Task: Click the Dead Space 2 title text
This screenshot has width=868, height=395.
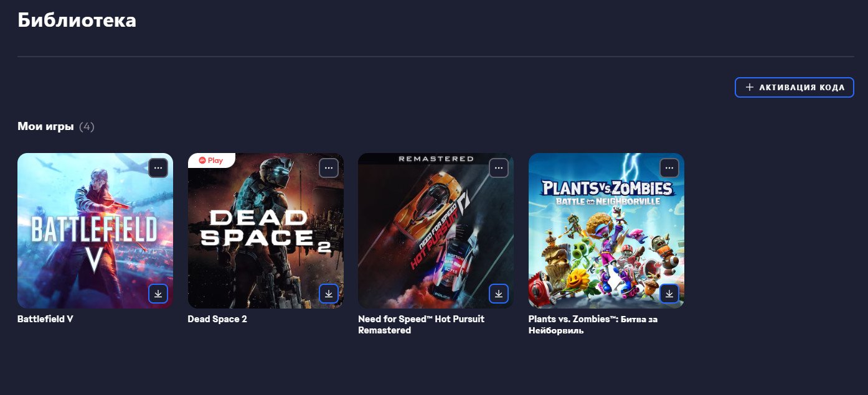Action: (217, 319)
